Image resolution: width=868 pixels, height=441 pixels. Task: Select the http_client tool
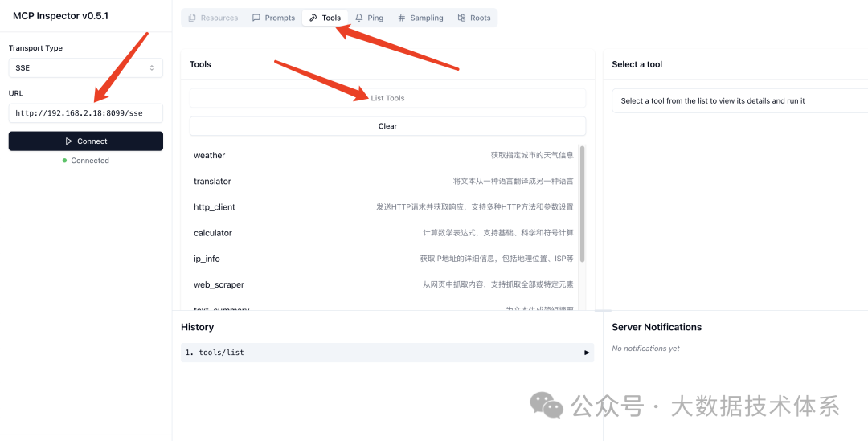[383, 207]
